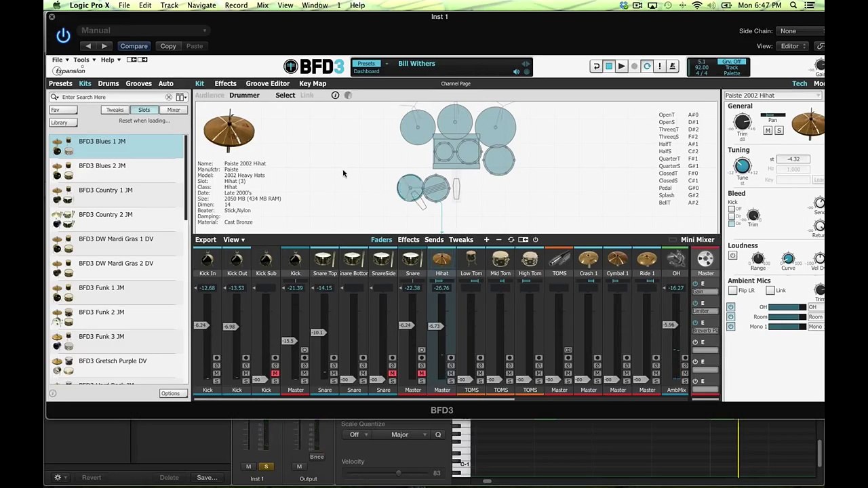
Task: Click the panic exclamation icon in transport
Action: pyautogui.click(x=659, y=66)
